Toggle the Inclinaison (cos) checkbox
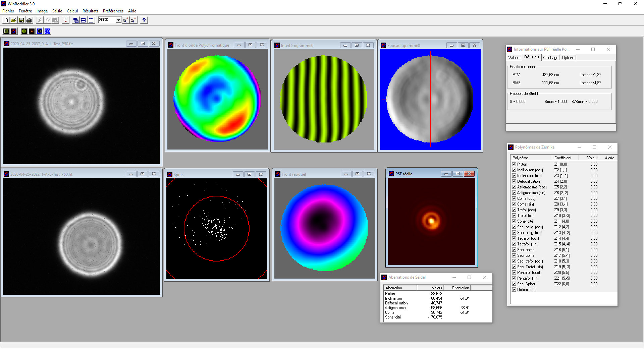This screenshot has width=644, height=349. [x=514, y=170]
